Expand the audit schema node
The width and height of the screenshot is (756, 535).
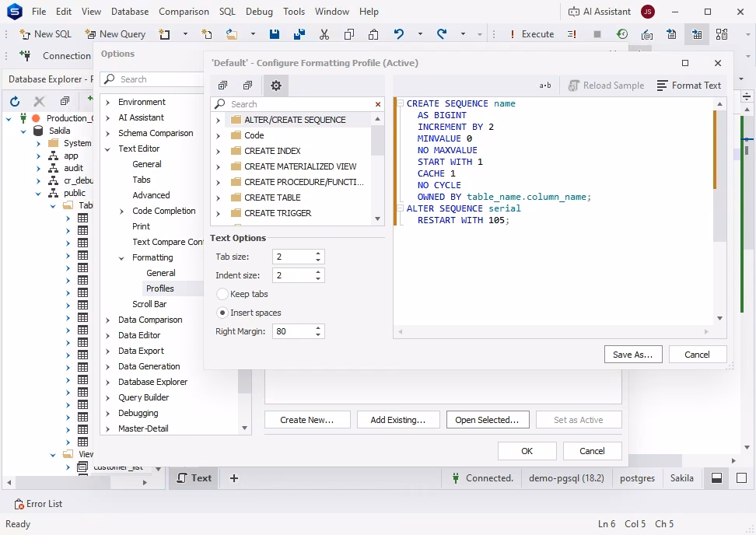39,168
